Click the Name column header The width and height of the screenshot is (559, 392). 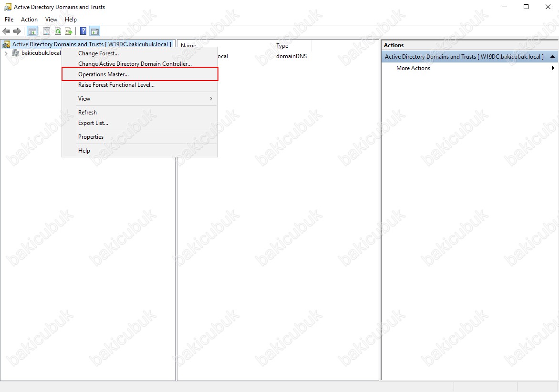click(226, 46)
